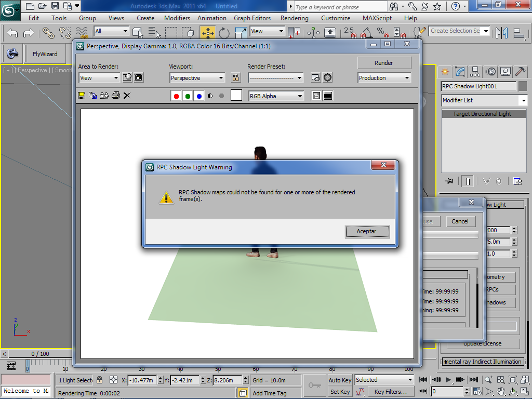Open the Utilities hammer panel tab
Image resolution: width=532 pixels, height=399 pixels.
click(520, 72)
